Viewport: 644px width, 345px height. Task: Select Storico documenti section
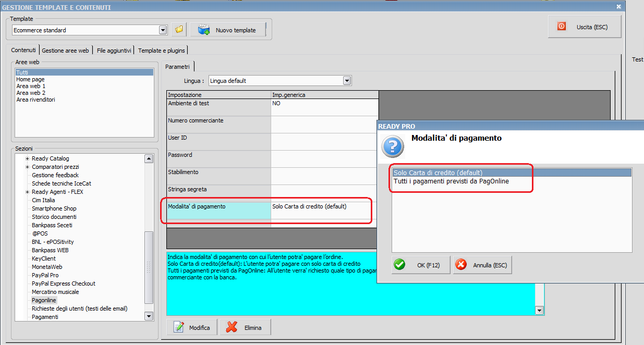[x=54, y=217]
